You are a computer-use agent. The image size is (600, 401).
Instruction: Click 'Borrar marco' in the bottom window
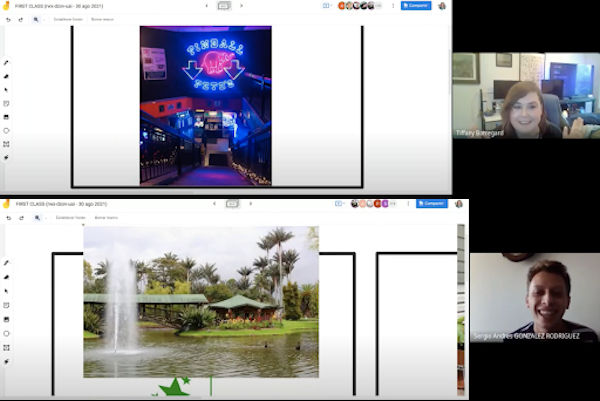pos(105,216)
